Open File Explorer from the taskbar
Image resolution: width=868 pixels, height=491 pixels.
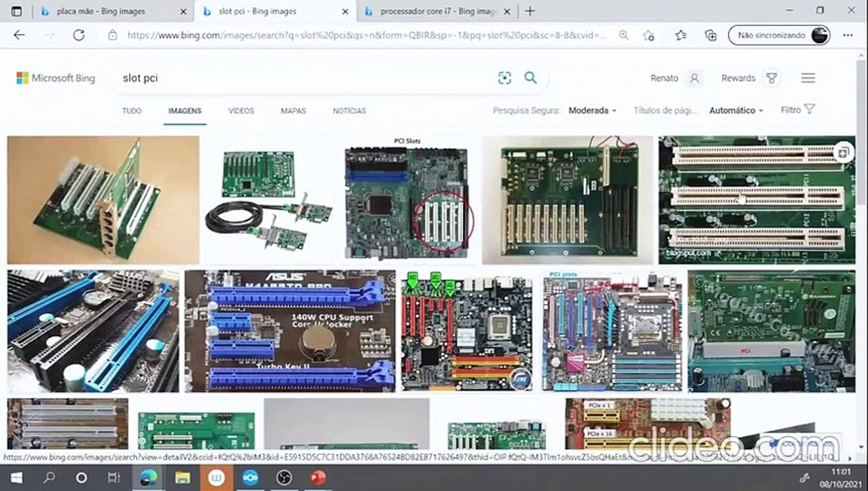click(x=182, y=478)
